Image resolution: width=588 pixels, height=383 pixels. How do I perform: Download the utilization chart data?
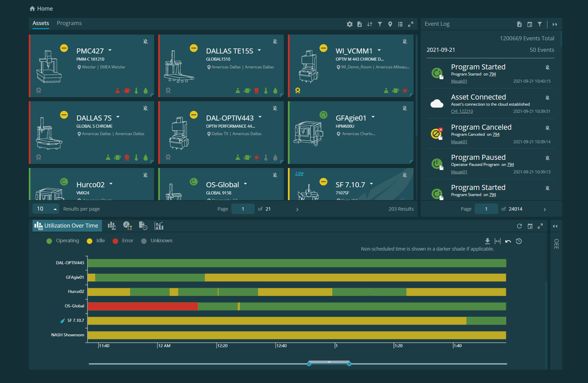click(487, 241)
